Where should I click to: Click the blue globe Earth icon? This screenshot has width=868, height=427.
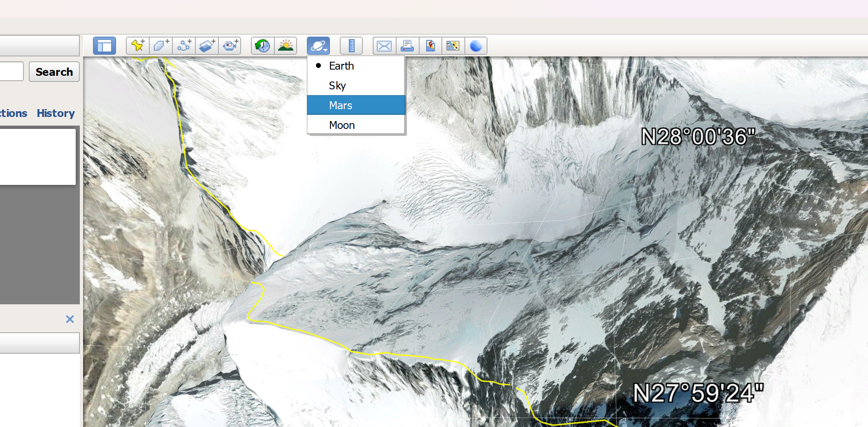(476, 46)
